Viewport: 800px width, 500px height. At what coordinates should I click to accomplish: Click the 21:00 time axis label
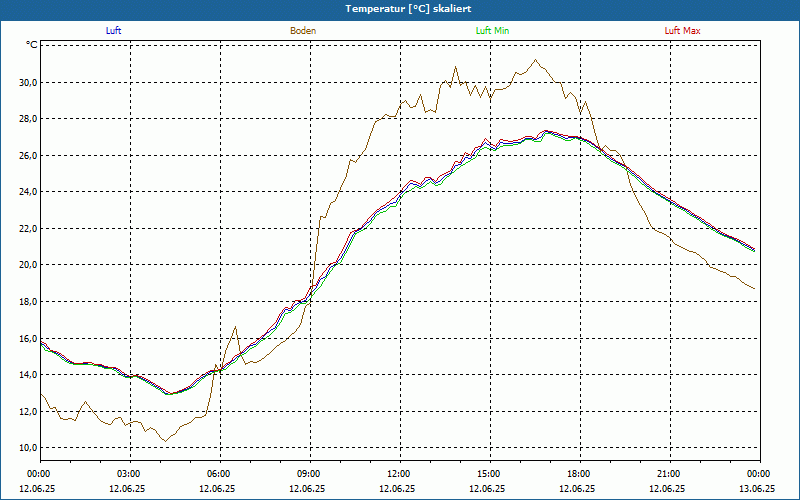(x=670, y=474)
